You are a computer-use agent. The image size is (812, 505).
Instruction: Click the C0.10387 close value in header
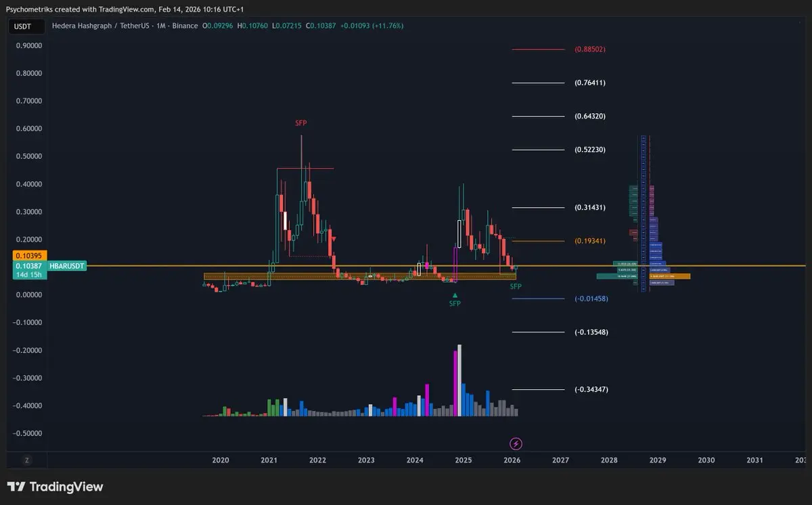pos(321,26)
